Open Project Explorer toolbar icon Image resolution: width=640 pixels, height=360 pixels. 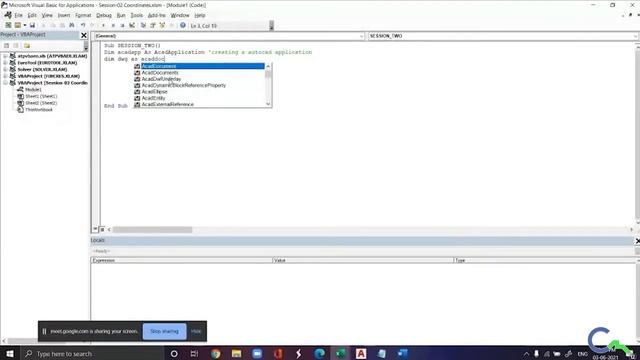coord(143,25)
